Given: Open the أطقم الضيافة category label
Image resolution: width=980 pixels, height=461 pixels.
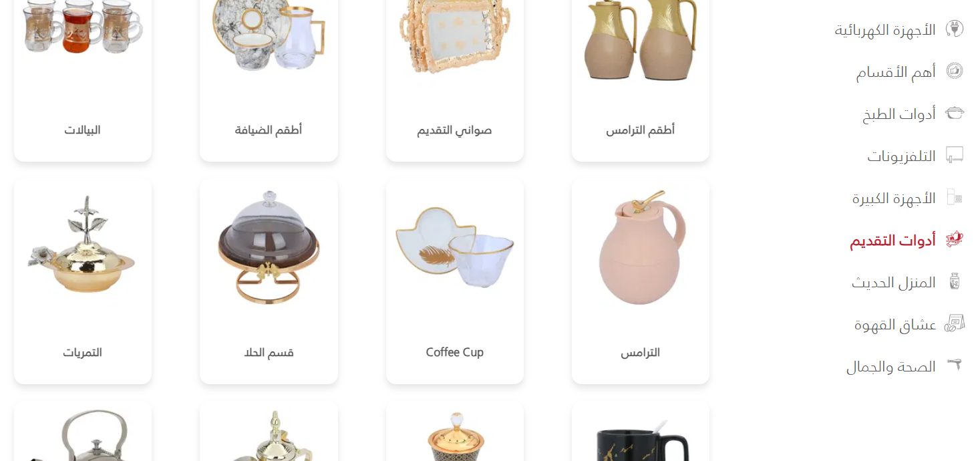Looking at the screenshot, I should (269, 130).
